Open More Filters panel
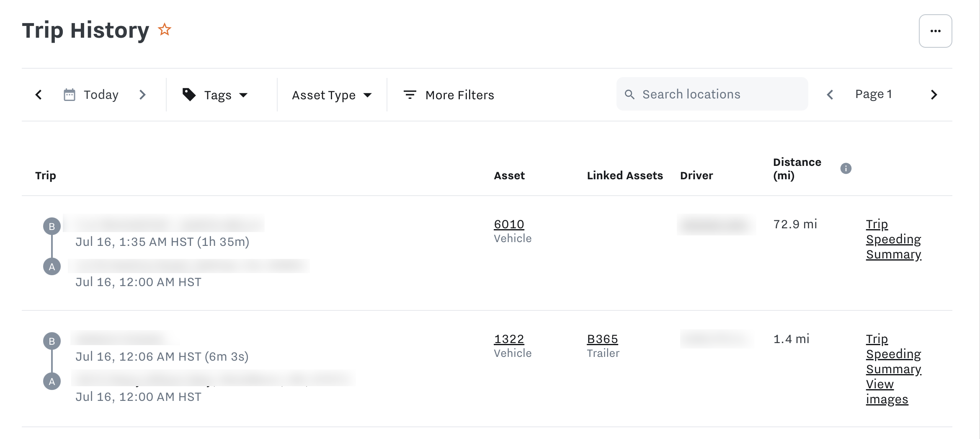The image size is (980, 439). (449, 95)
